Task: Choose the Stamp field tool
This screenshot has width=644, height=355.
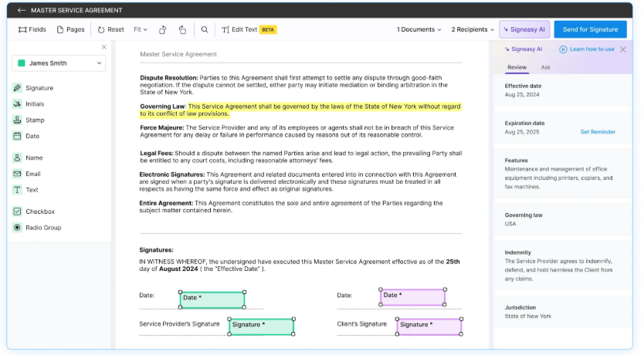Action: 33,120
